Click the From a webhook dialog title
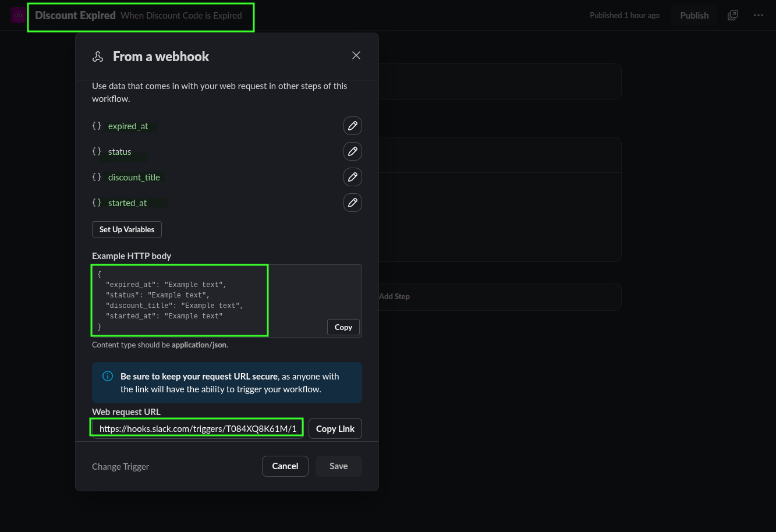Screen dimensions: 776x532 pyautogui.click(x=161, y=56)
